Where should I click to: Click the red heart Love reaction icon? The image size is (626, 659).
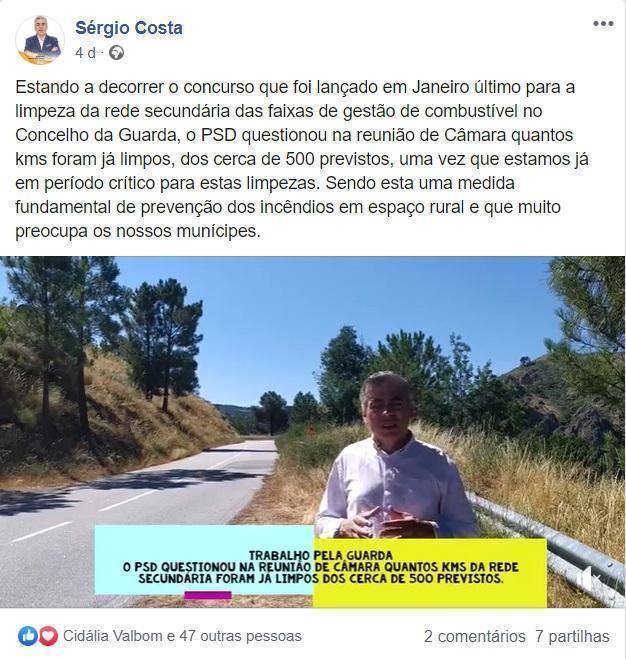tap(48, 636)
